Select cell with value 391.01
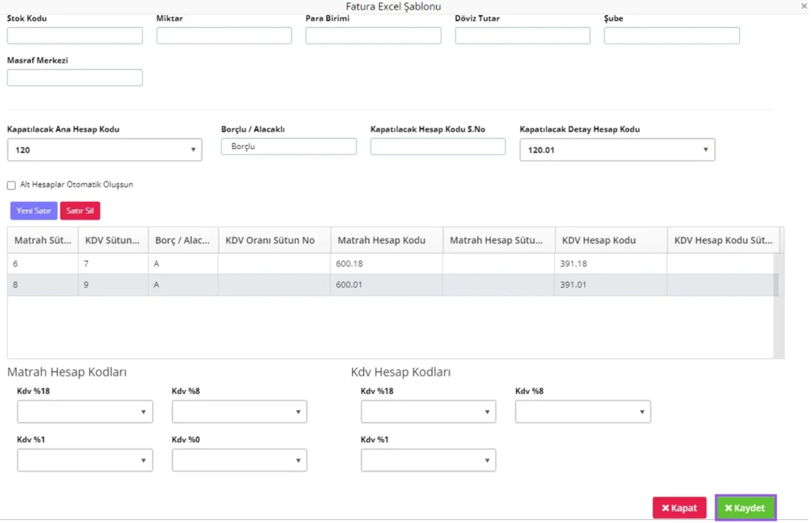 tap(611, 284)
